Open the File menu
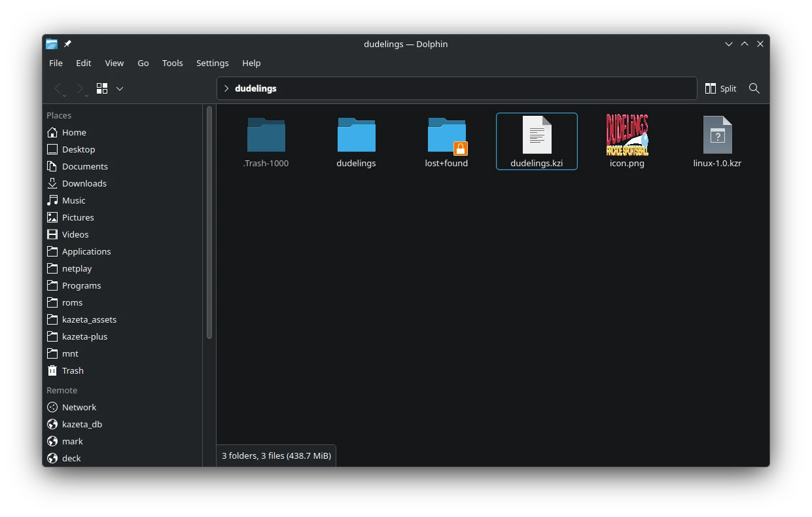 [x=56, y=63]
